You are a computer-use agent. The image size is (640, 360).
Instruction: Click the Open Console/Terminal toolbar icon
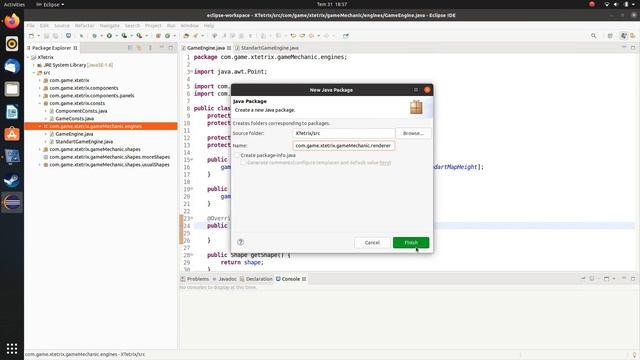coord(68,36)
